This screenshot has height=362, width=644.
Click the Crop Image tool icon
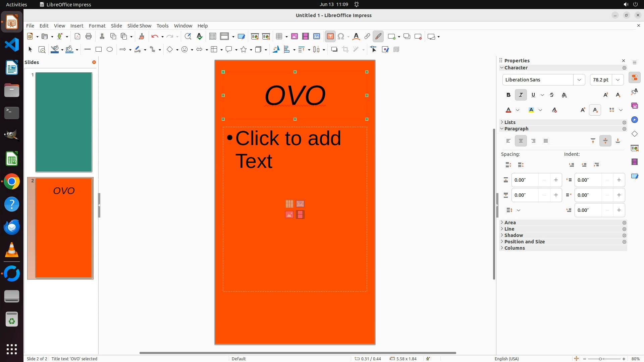pos(345,50)
